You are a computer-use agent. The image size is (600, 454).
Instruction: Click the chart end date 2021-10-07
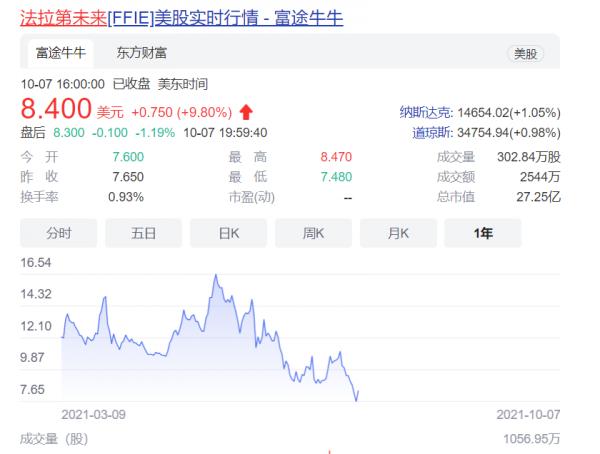point(528,415)
